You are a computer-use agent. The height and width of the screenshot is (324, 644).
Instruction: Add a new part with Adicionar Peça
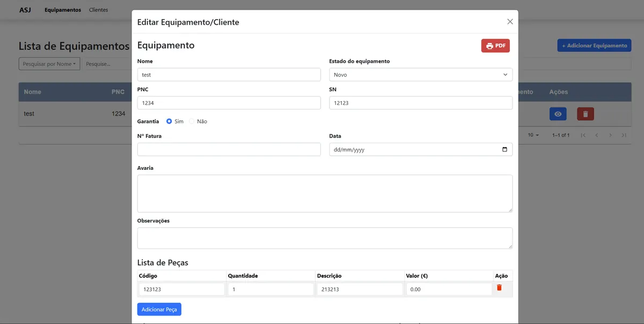pyautogui.click(x=159, y=309)
